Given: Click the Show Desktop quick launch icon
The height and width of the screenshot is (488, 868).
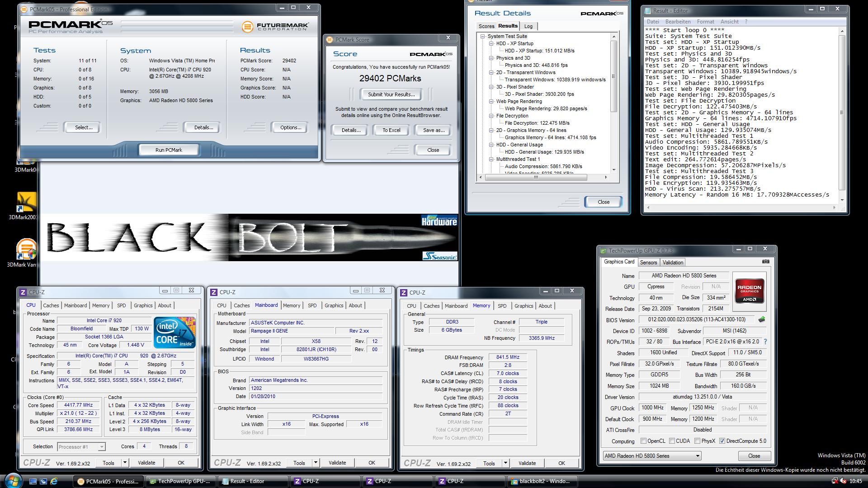Looking at the screenshot, I should pos(33,481).
